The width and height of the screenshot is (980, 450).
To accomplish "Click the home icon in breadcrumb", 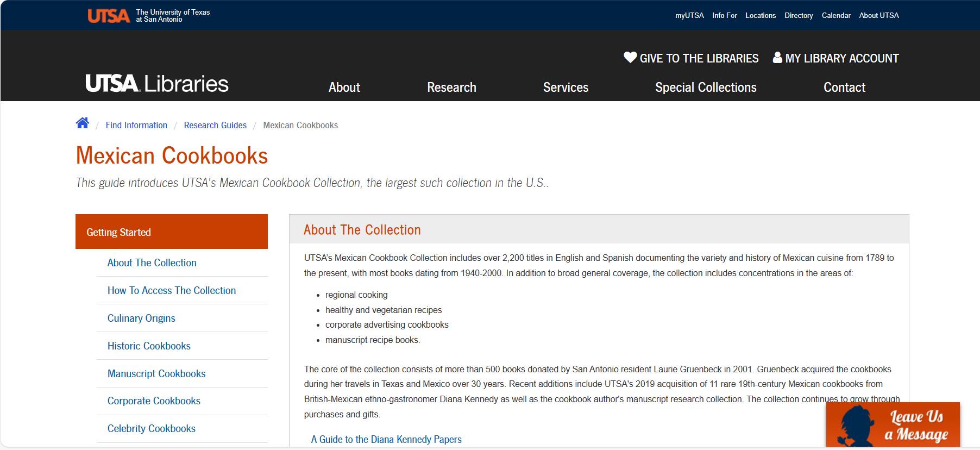I will 83,123.
